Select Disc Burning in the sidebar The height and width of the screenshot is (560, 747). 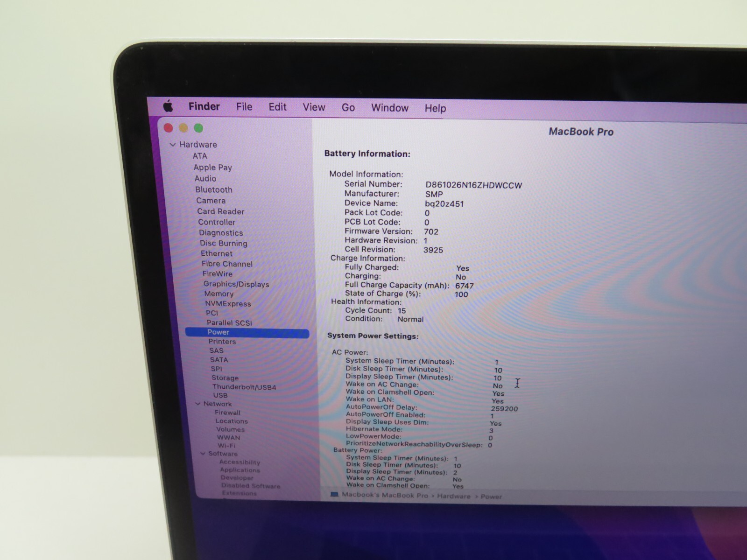(224, 243)
